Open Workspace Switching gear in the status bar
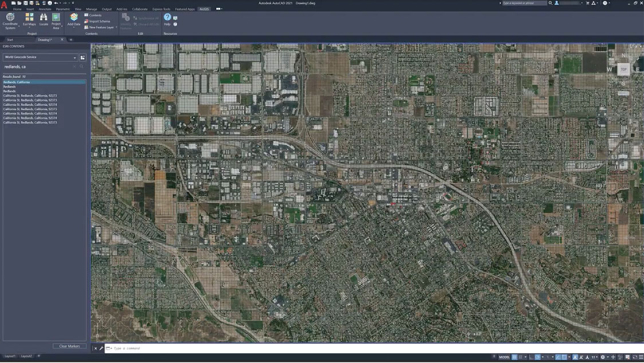 (603, 357)
